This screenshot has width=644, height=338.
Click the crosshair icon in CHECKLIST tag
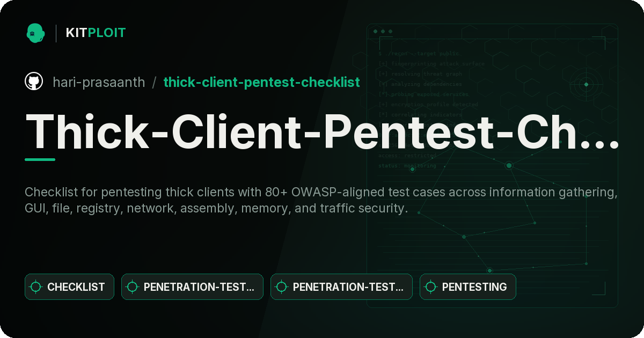[36, 287]
